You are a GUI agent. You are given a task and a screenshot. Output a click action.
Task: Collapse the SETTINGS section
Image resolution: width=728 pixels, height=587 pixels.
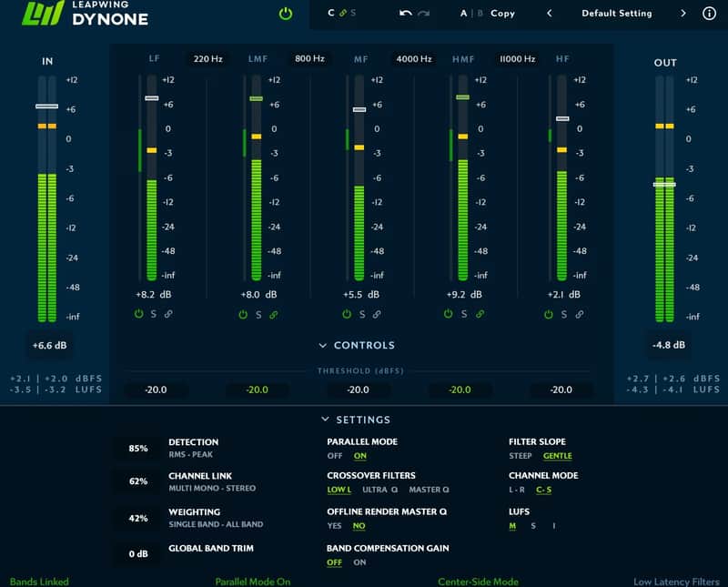click(356, 420)
